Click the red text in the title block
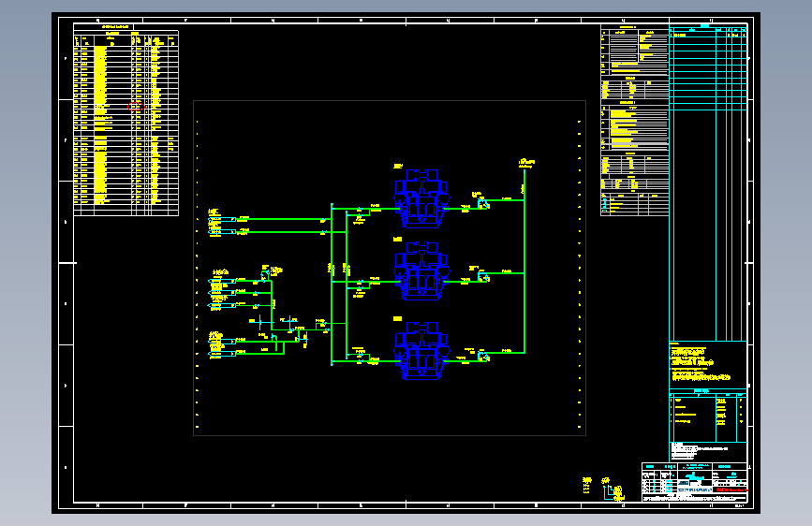The height and width of the screenshot is (526, 812). pos(732,489)
